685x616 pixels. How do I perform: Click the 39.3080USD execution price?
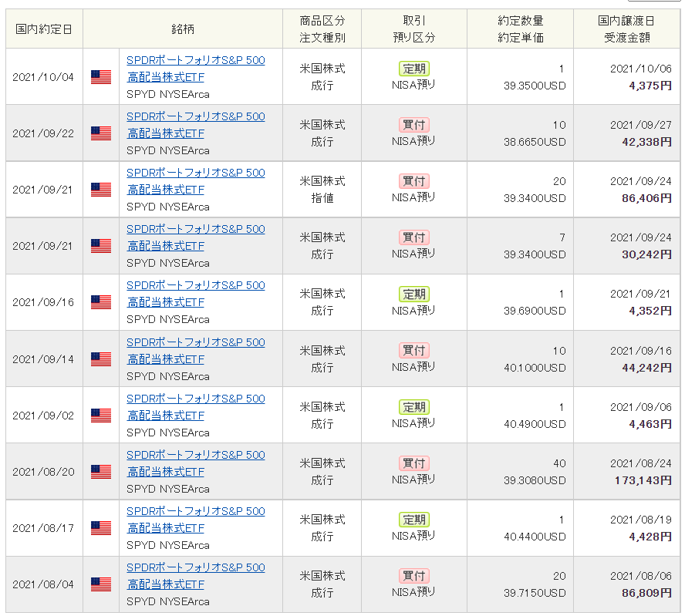click(x=535, y=480)
